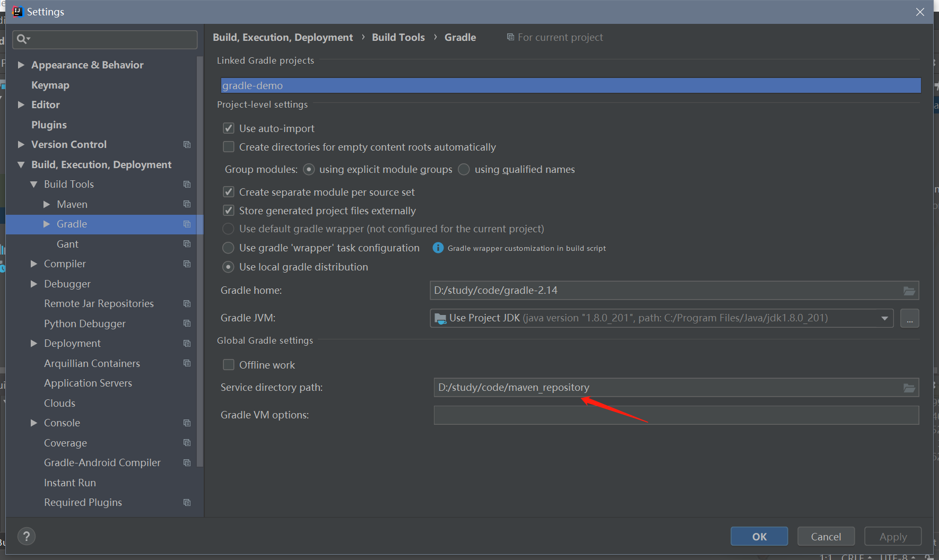The image size is (939, 560).
Task: Collapse the Build Tools node
Action: click(34, 184)
